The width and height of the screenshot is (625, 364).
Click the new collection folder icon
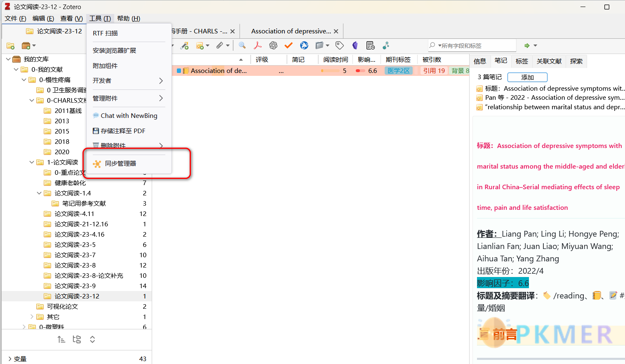click(x=11, y=46)
